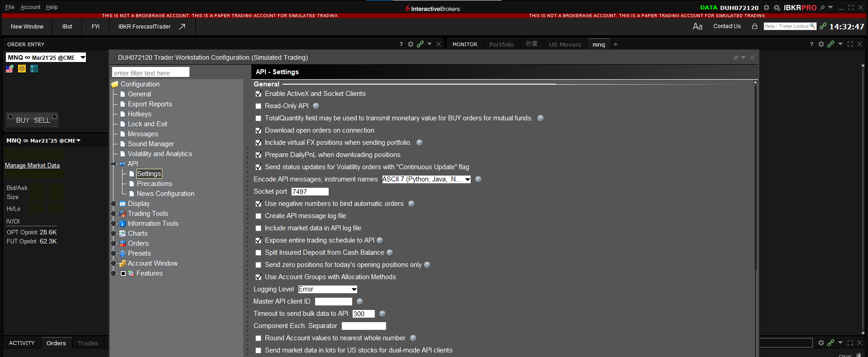868x357 pixels.
Task: Enable Create API message log file
Action: pos(259,216)
